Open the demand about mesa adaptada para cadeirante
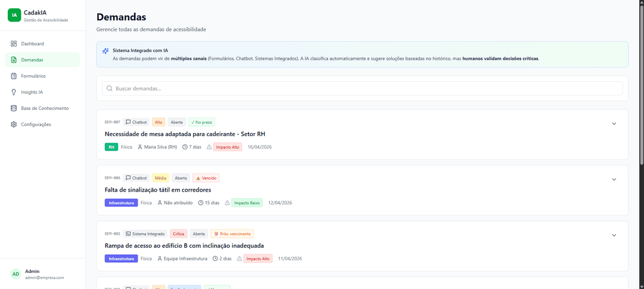Viewport: 644px width, 289px height. tap(187, 134)
